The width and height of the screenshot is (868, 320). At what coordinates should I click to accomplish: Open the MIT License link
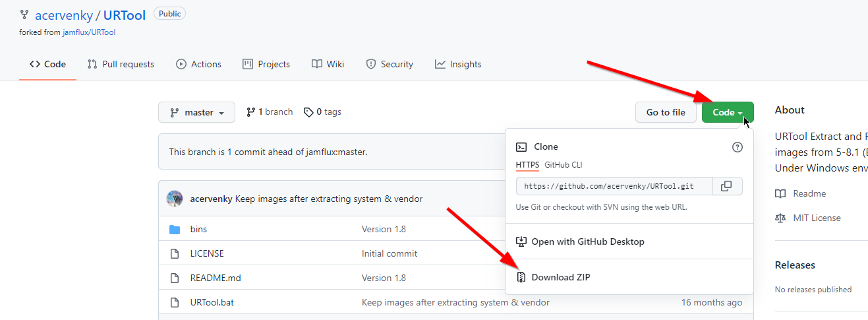tap(817, 218)
